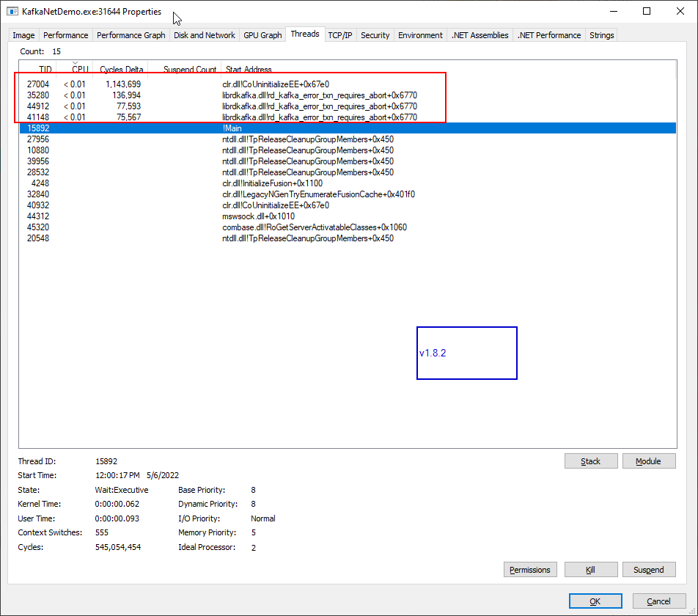Viewport: 698px width, 616px height.
Task: Select thread 32840 LegacyNGenTryEnumerateFusionCache row
Action: coord(348,194)
